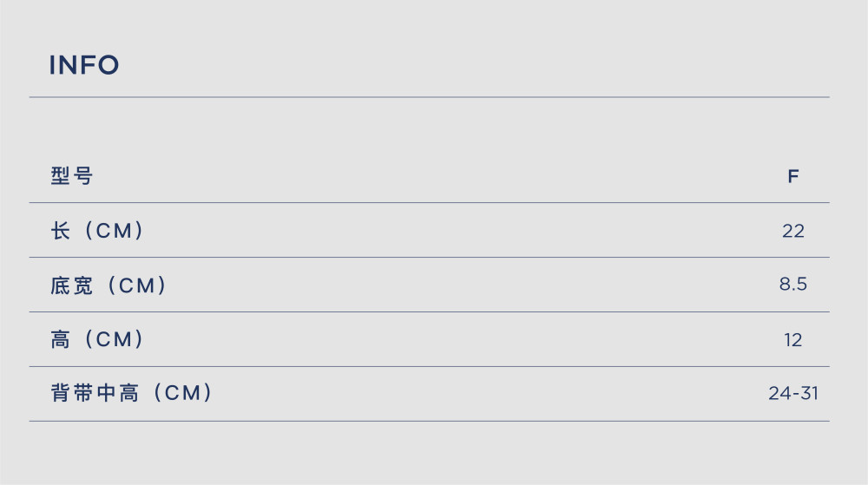Click CM text in the 背带中高 row
Viewport: 868px width, 485px height.
(182, 393)
